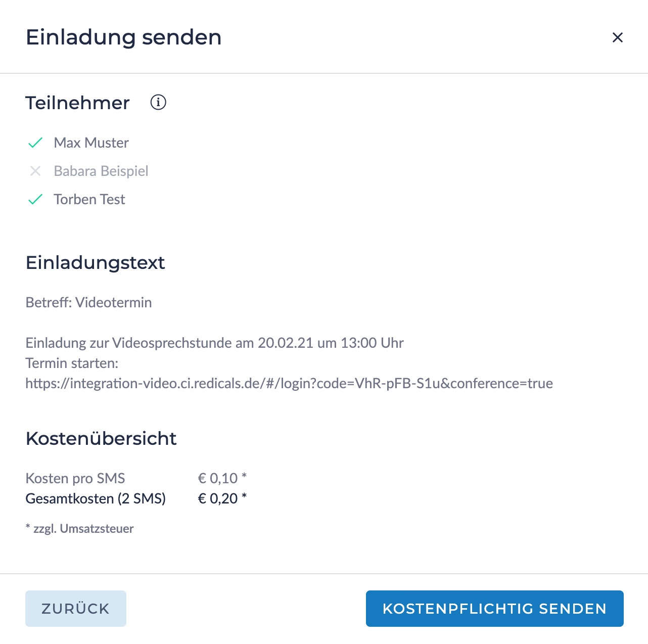Open the integration-video login URL
Screen dimensions: 648x644
pos(289,383)
